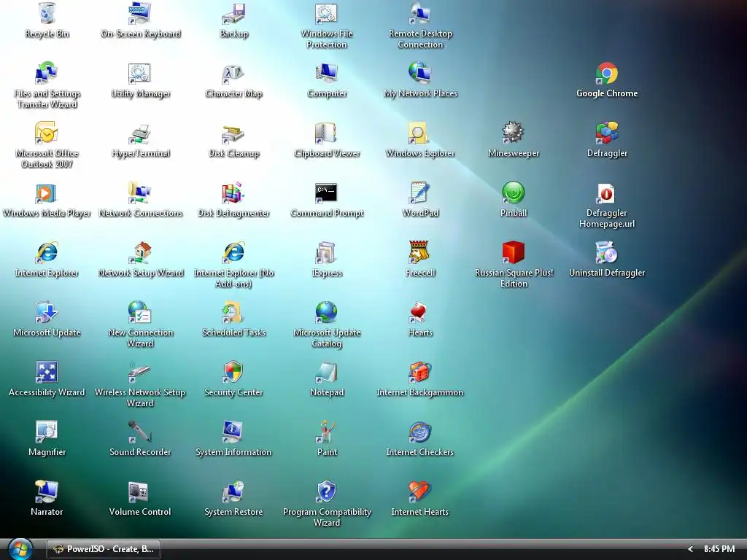This screenshot has height=560, width=747.
Task: Click the Internet Backgammon icon
Action: (420, 372)
